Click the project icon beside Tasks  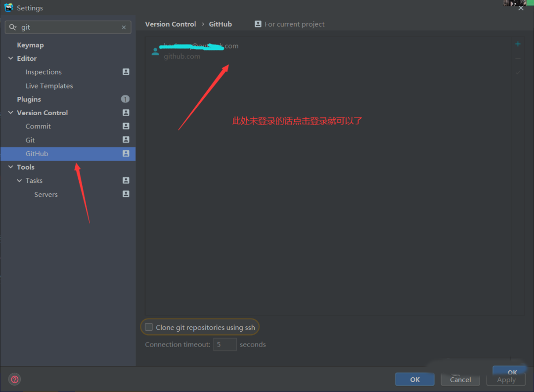(126, 180)
